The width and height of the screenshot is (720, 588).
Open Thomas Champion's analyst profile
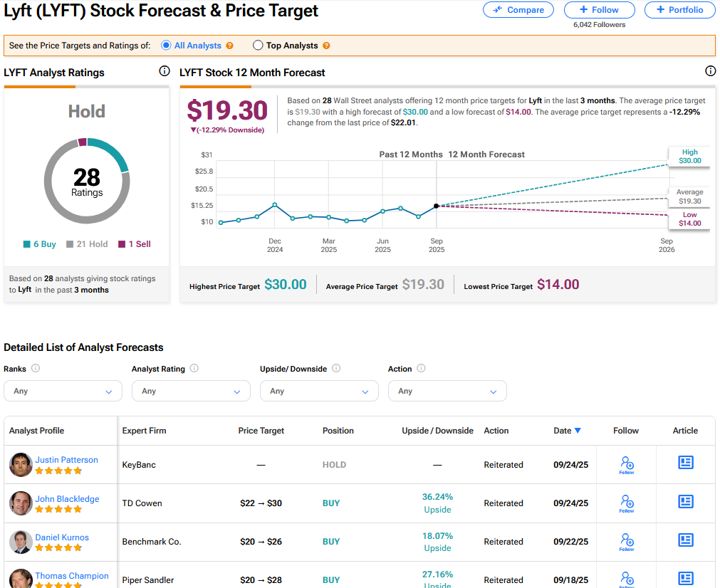[x=72, y=576]
